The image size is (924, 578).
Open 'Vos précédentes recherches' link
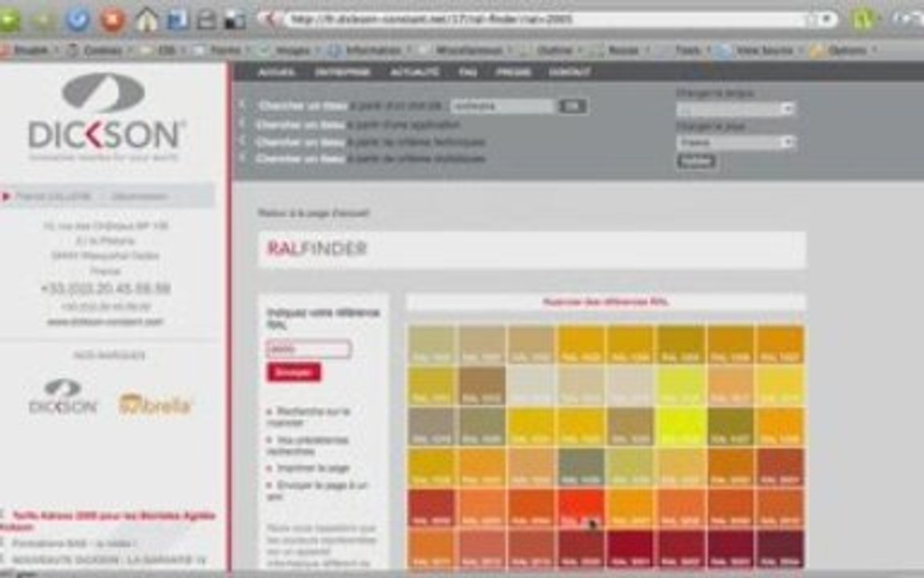click(308, 446)
